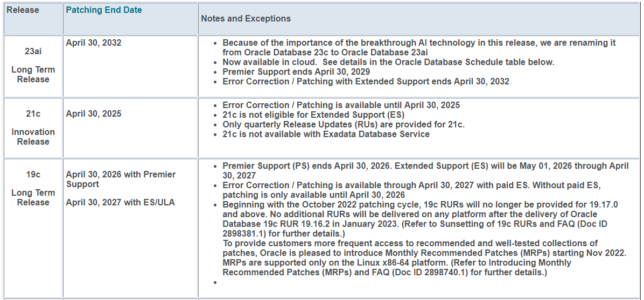This screenshot has width=644, height=300.
Task: Click 'April 30, 2026 with Premier Support' date
Action: (121, 179)
